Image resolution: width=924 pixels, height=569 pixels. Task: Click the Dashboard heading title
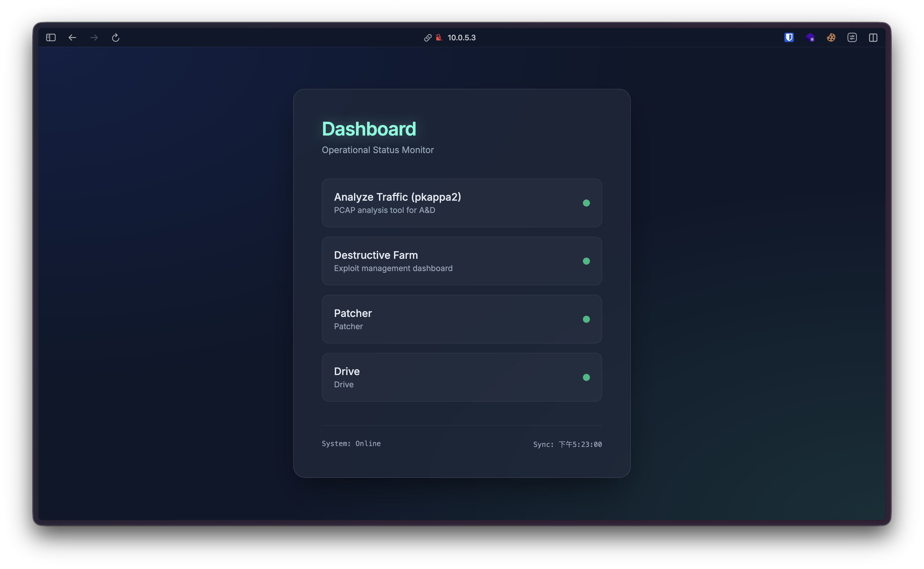tap(369, 129)
